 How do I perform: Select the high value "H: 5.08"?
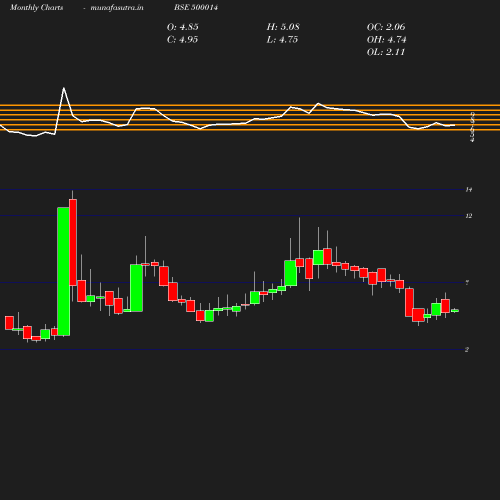283,27
